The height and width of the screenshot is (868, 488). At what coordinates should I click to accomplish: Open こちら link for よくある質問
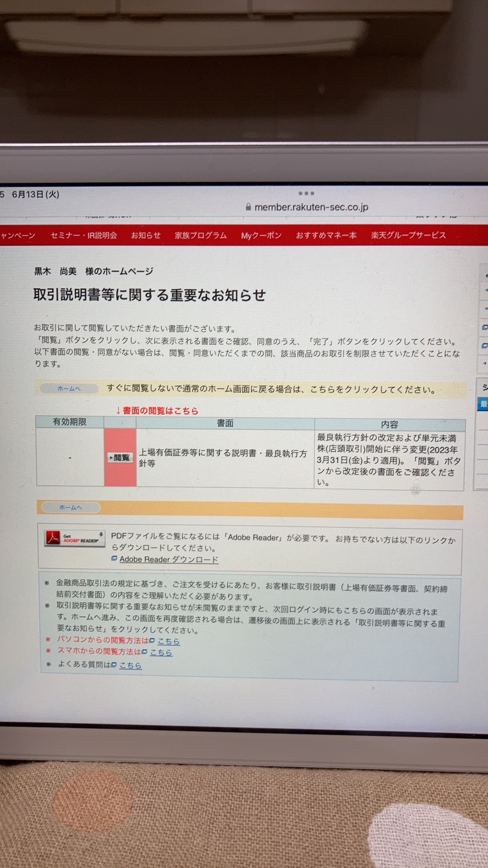[131, 665]
